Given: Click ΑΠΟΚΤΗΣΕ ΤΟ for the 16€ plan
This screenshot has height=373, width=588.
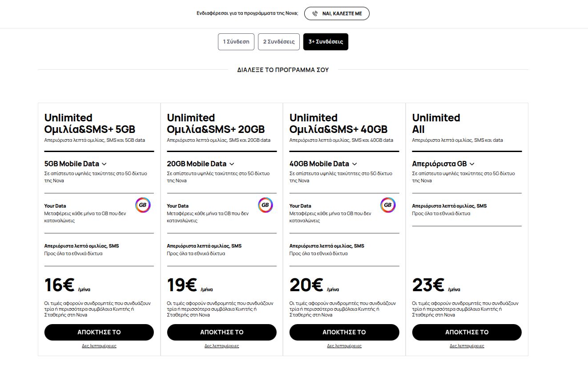Looking at the screenshot, I should point(99,332).
